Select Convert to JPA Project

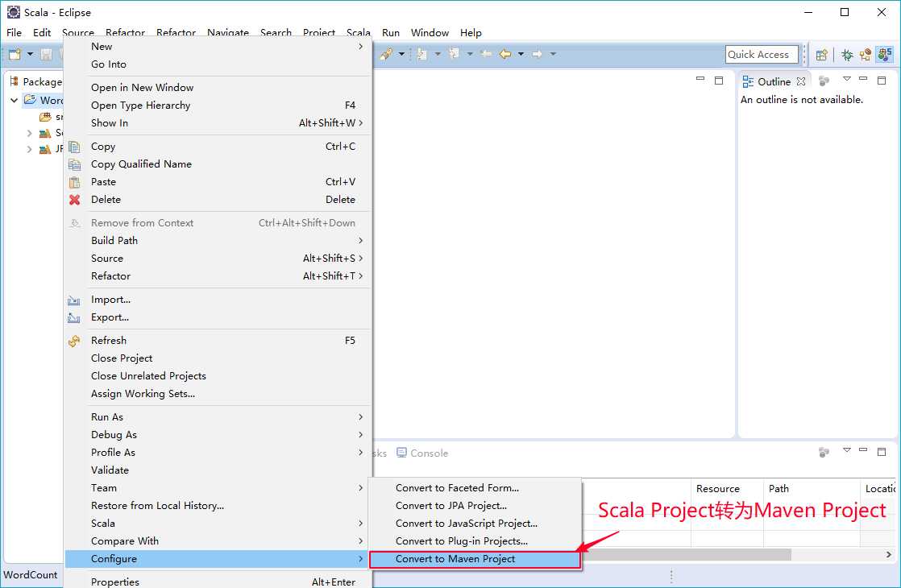[x=475, y=506]
